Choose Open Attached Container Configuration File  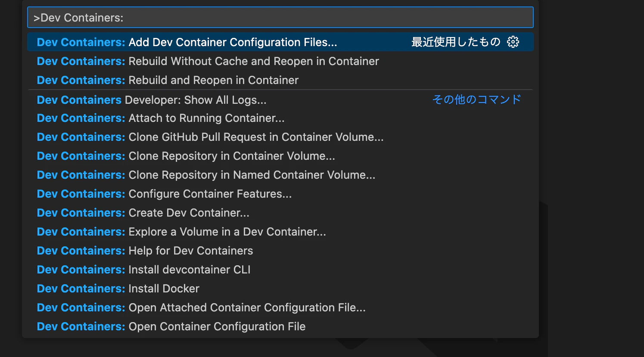(x=280, y=307)
